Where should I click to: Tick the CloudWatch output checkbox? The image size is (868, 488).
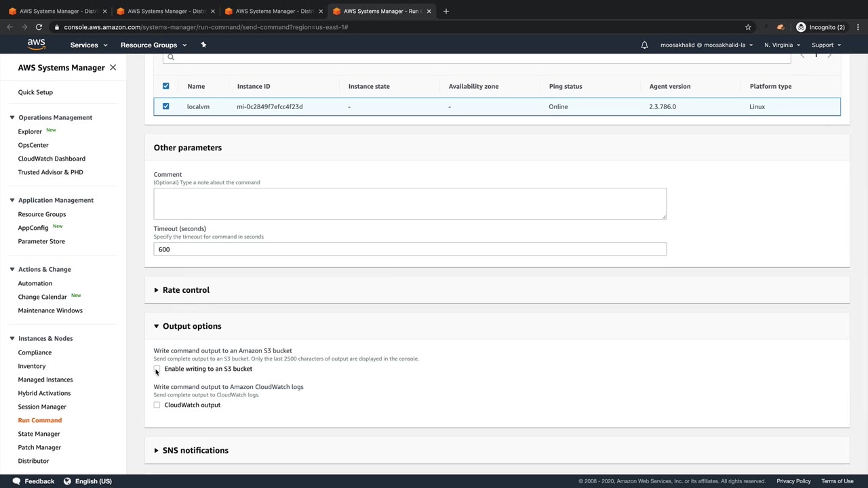click(x=157, y=405)
